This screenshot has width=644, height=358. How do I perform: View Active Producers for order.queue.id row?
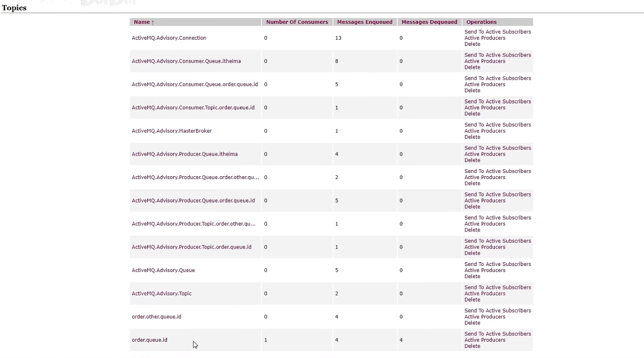coord(485,340)
